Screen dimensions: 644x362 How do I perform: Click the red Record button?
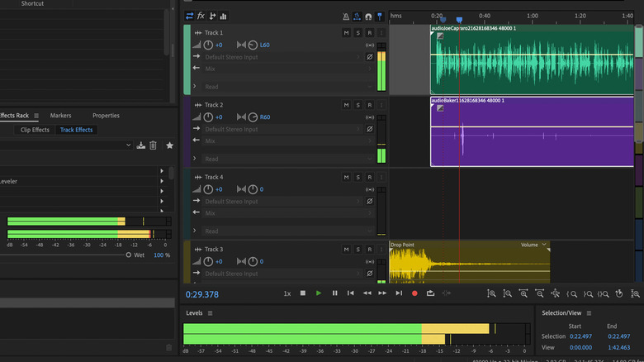414,293
